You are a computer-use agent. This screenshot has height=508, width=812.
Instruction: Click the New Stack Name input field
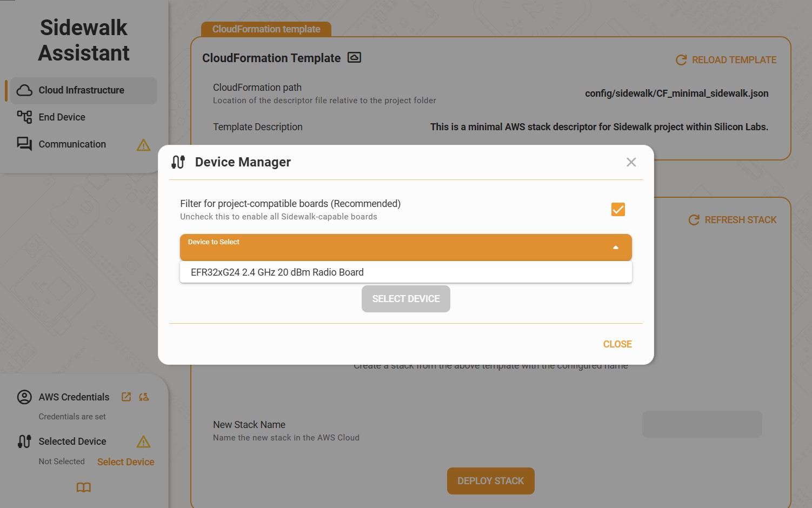702,424
